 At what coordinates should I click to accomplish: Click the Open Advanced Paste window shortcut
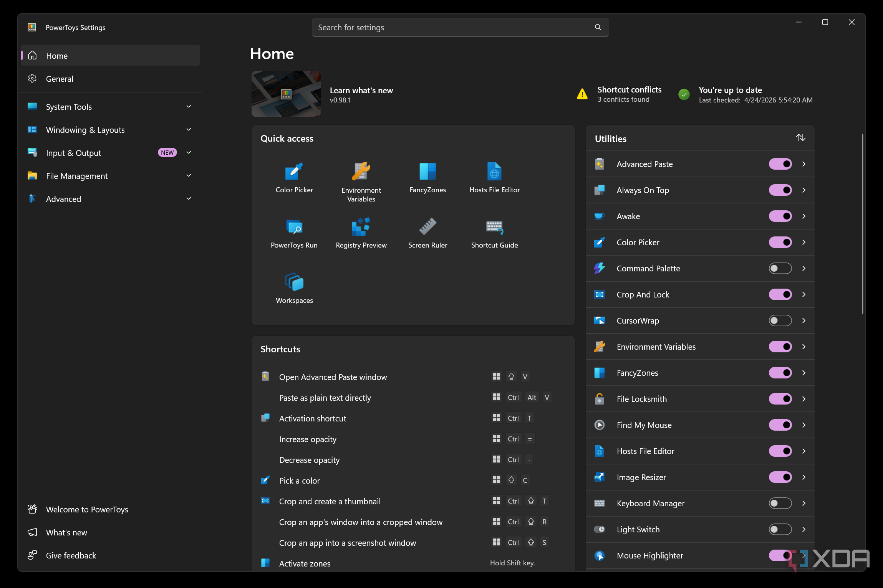pyautogui.click(x=413, y=377)
